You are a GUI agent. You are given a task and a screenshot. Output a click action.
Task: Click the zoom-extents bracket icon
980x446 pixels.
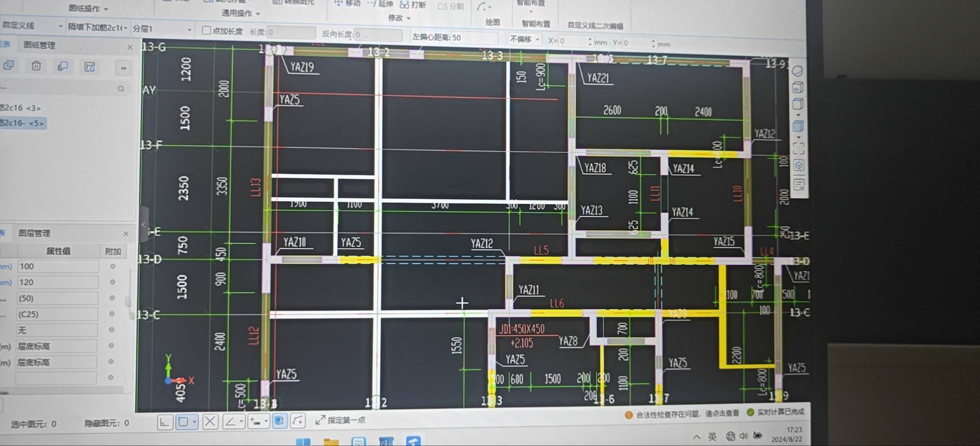tap(798, 148)
